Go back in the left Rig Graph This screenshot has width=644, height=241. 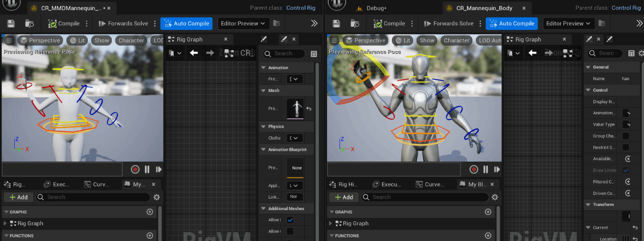coord(194,53)
